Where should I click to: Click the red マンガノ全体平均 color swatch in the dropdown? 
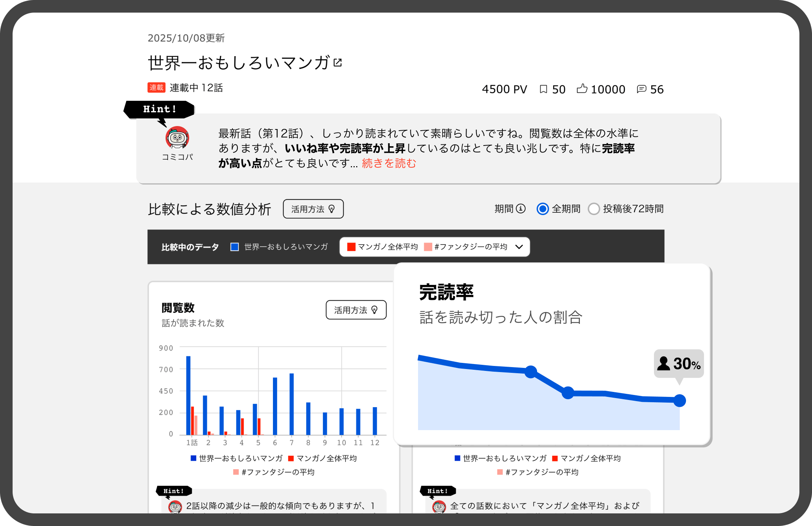[x=351, y=247]
